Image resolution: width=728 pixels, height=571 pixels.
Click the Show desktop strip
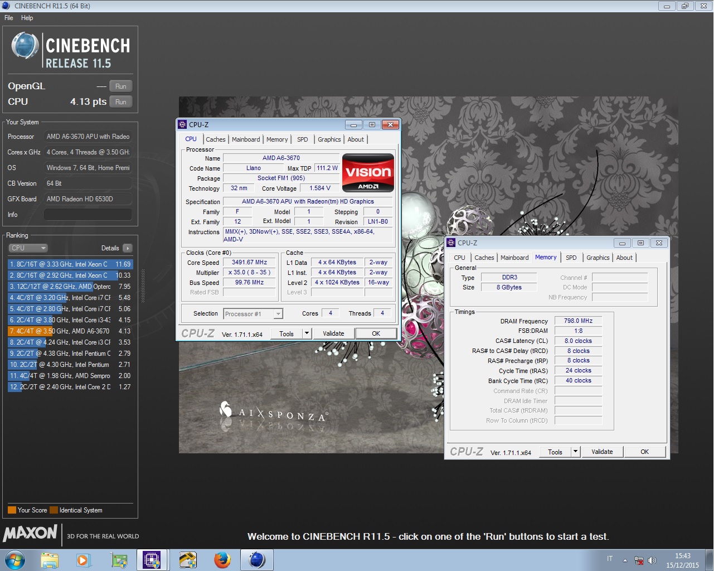709,560
